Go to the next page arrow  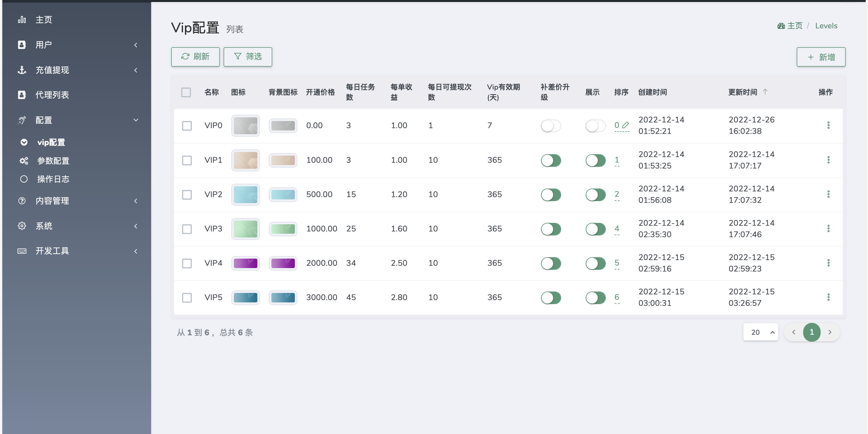[830, 332]
